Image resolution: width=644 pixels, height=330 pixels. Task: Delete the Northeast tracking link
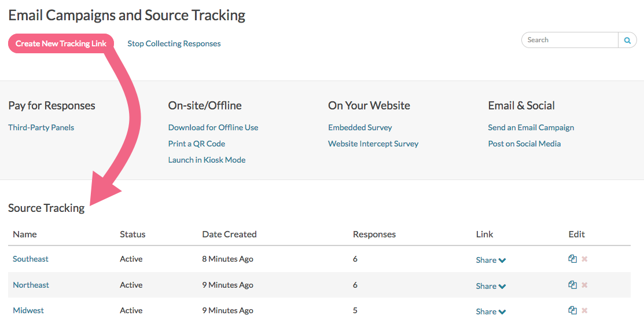pos(584,285)
